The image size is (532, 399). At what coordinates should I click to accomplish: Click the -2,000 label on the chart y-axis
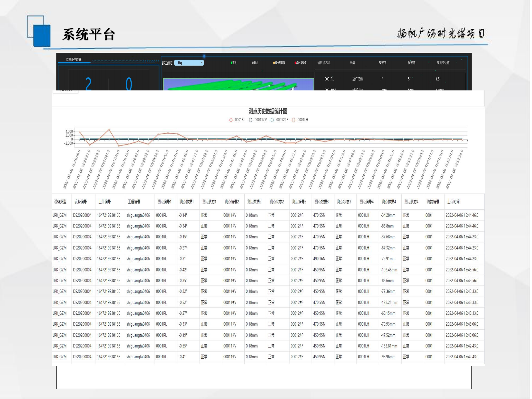(x=68, y=143)
